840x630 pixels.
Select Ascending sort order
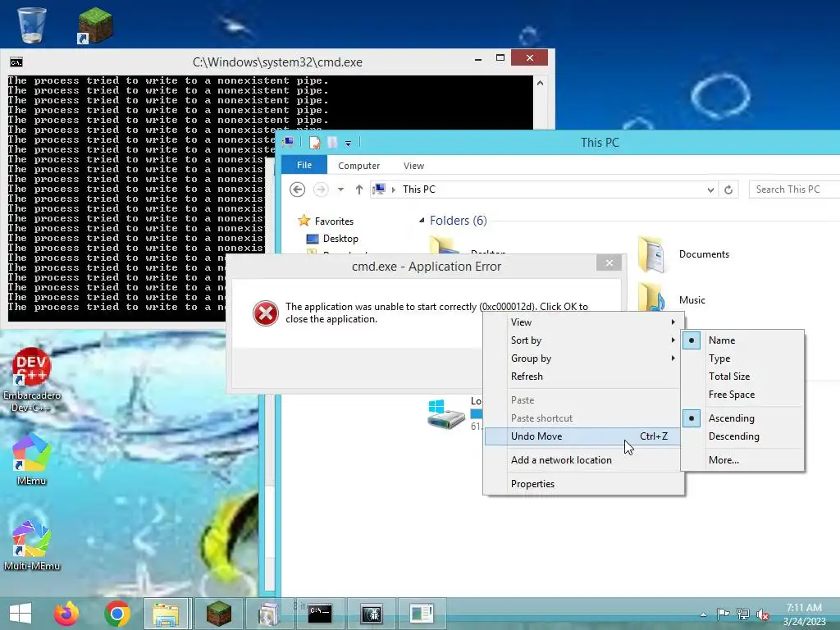pos(742,418)
